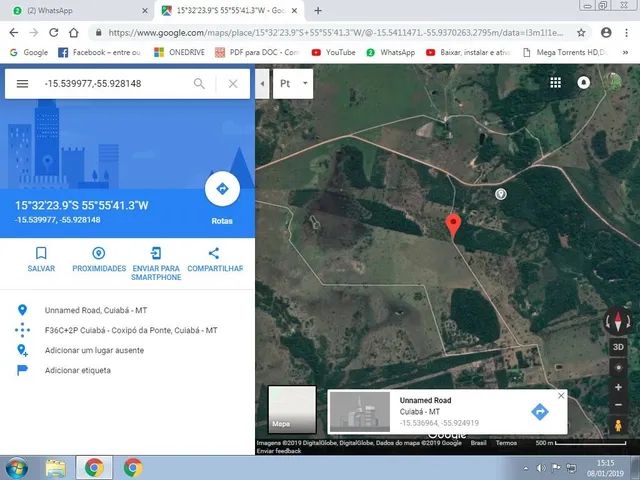The width and height of the screenshot is (640, 480).
Task: Click Adicionar um lugar ausente
Action: pos(127,350)
